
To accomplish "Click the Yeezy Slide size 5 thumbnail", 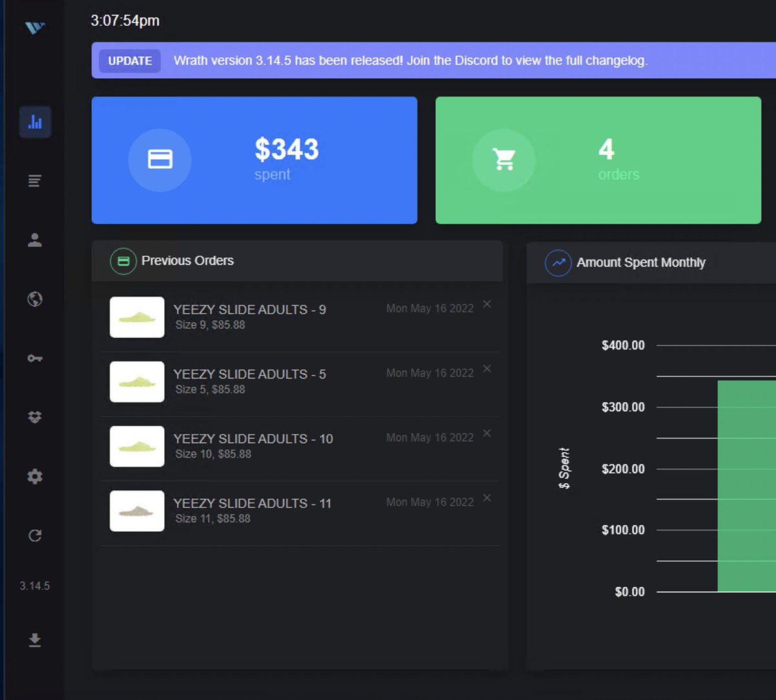I will (137, 382).
